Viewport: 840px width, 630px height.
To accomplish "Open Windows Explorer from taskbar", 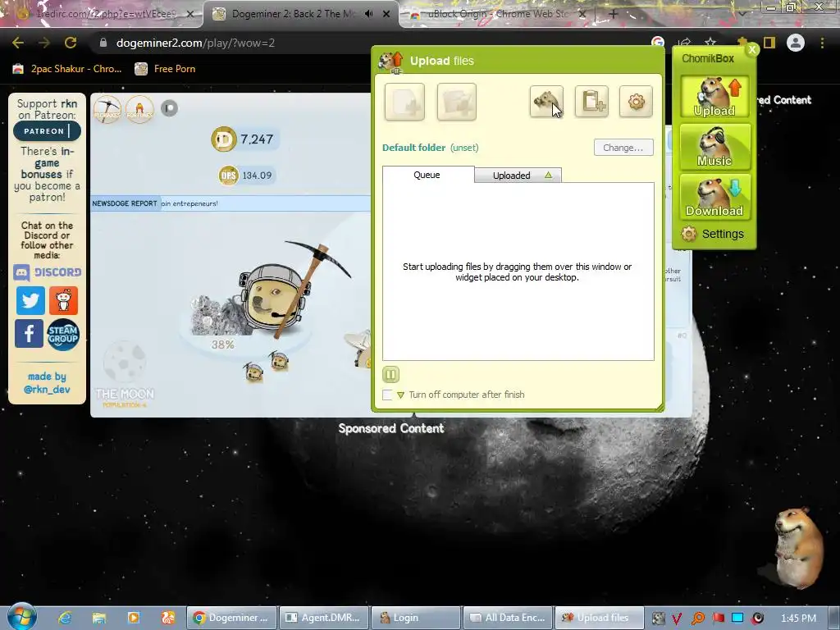I will 99,618.
